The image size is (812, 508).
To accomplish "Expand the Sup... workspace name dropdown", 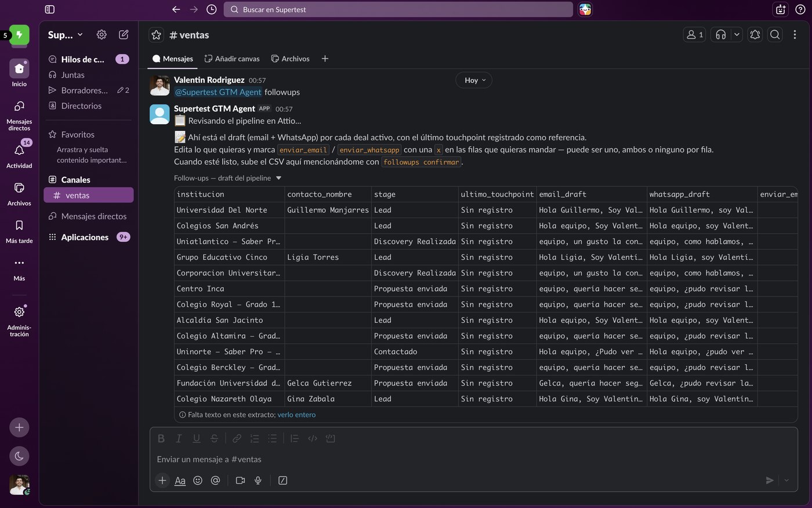I will click(x=66, y=35).
